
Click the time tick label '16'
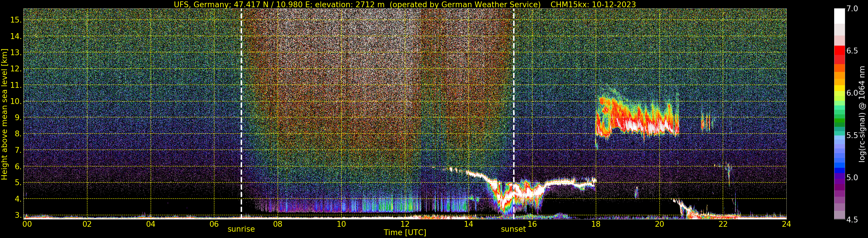(532, 224)
